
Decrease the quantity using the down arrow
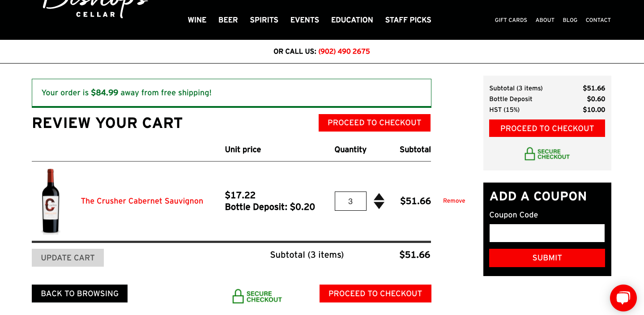379,205
